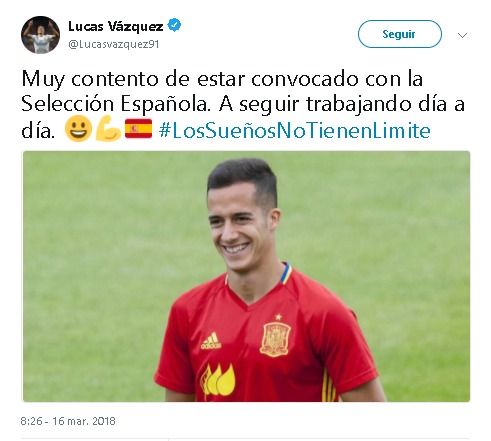Image resolution: width=491 pixels, height=441 pixels.
Task: Click the yellow flame graphic on jersey
Action: 218,380
